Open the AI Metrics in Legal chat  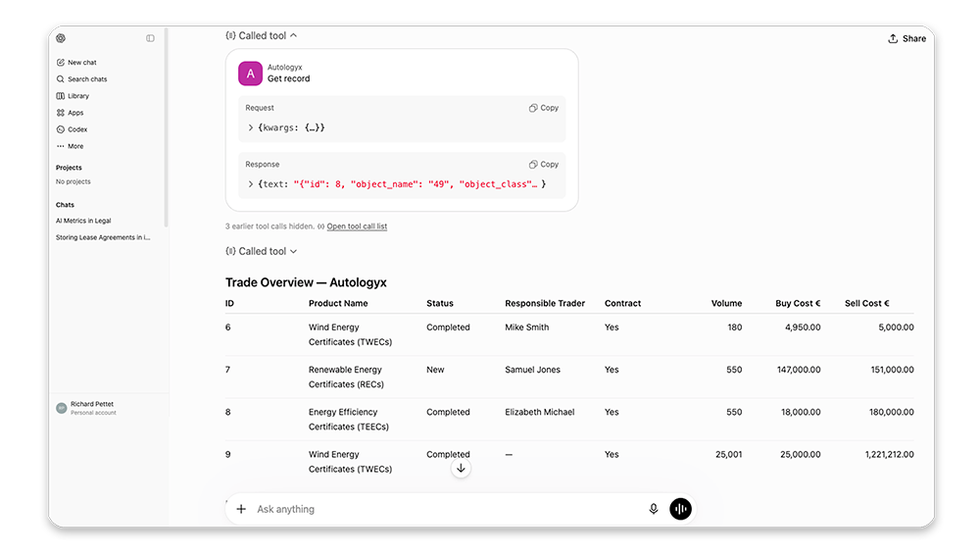tap(83, 221)
